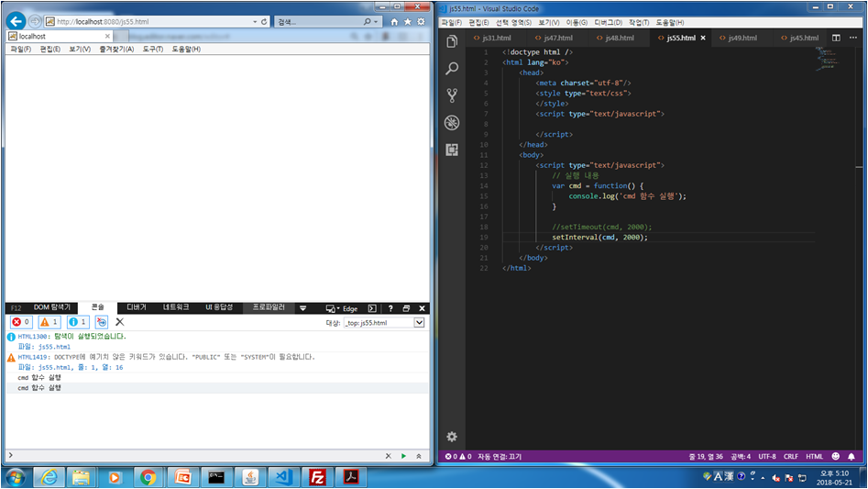868x489 pixels.
Task: Refresh the localhost page in IE
Action: (x=264, y=22)
